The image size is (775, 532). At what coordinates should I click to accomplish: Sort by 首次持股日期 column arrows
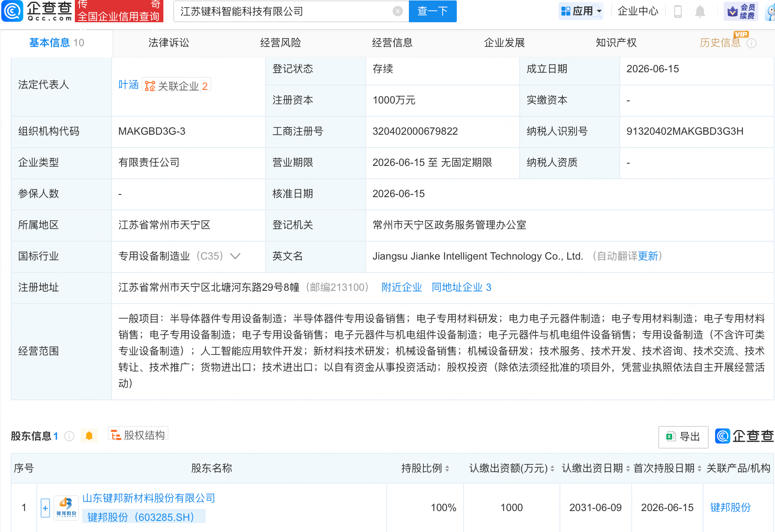pos(699,469)
